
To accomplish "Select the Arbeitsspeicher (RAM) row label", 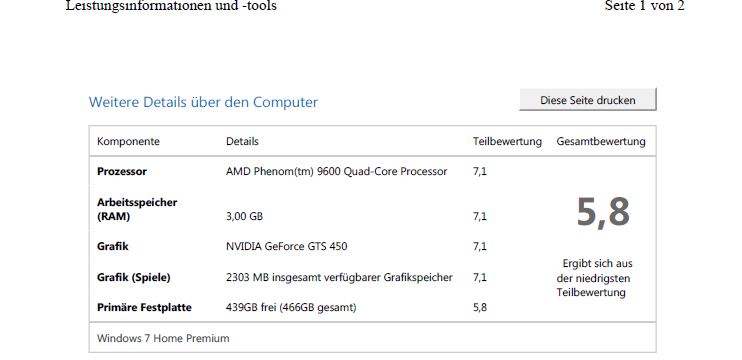I will click(x=137, y=210).
